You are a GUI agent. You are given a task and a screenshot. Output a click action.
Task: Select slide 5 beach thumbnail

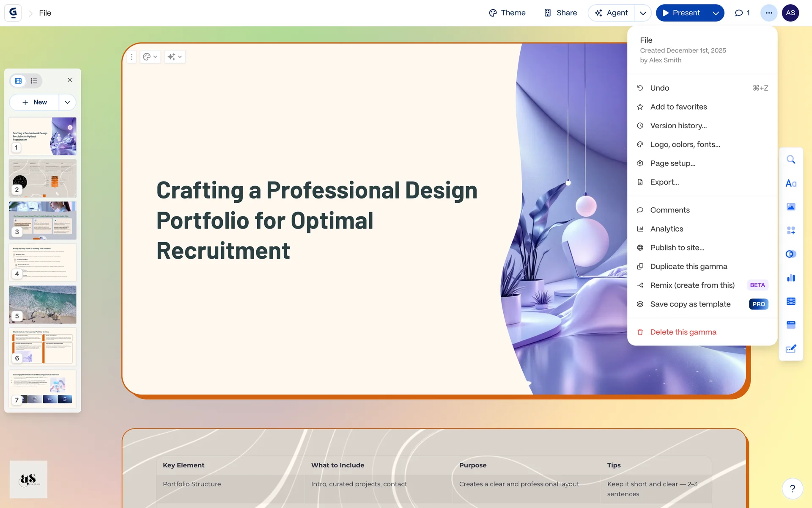[43, 304]
